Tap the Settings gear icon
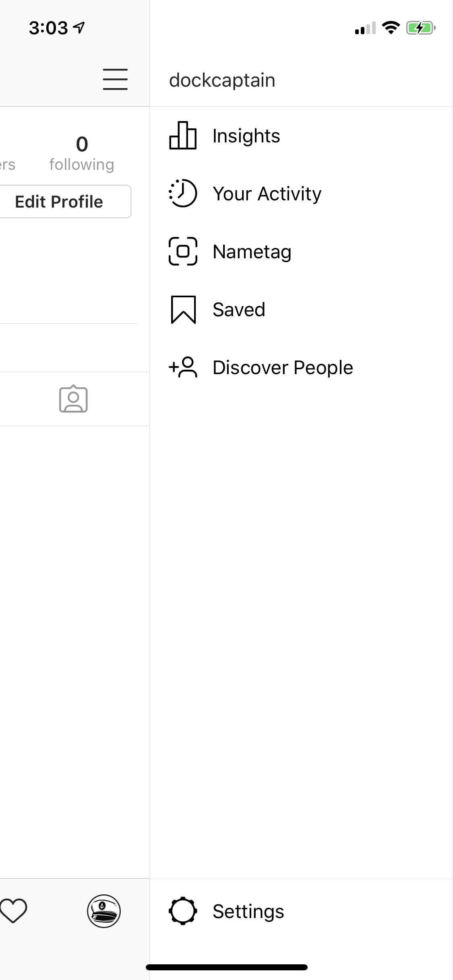This screenshot has height=980, width=453. coord(183,911)
